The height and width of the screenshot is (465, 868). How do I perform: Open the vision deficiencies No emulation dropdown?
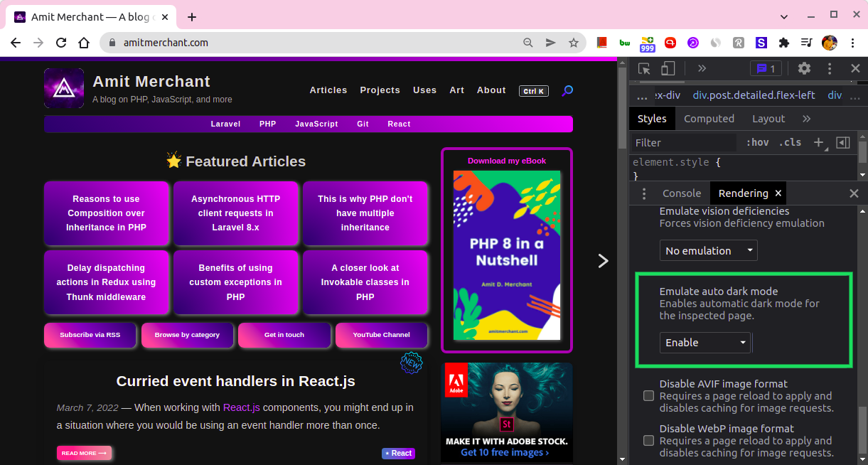[708, 250]
